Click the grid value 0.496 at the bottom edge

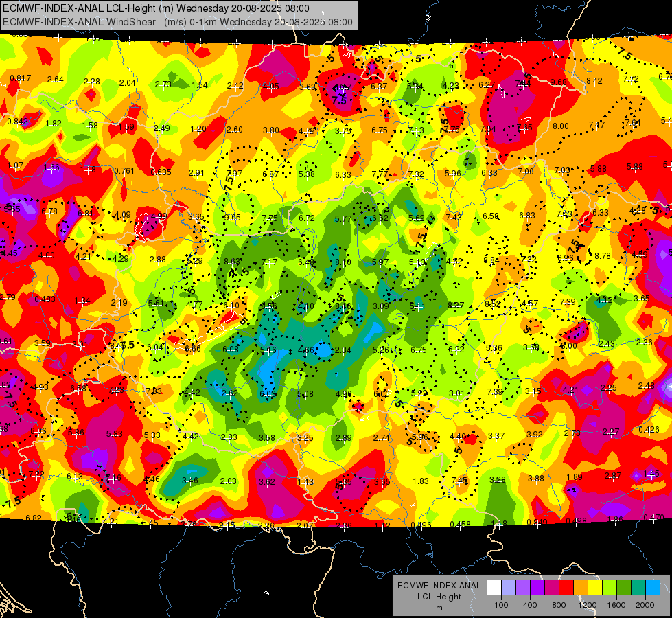(421, 525)
